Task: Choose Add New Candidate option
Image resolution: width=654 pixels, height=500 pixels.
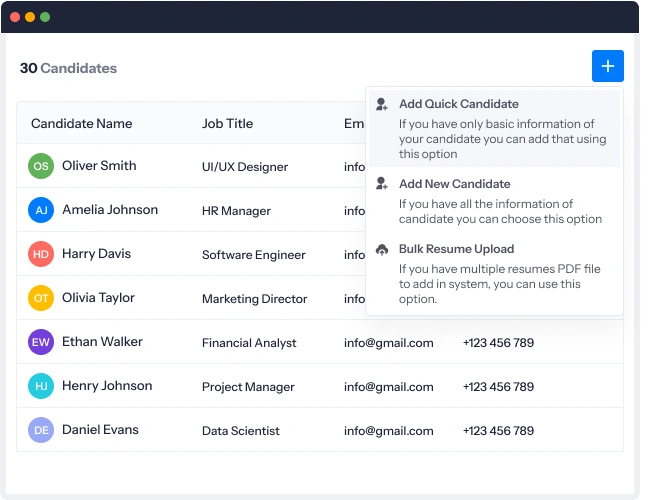Action: point(494,201)
